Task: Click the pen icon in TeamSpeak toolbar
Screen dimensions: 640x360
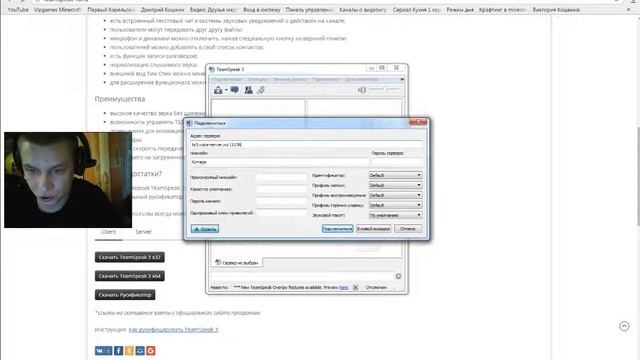Action: 261,90
